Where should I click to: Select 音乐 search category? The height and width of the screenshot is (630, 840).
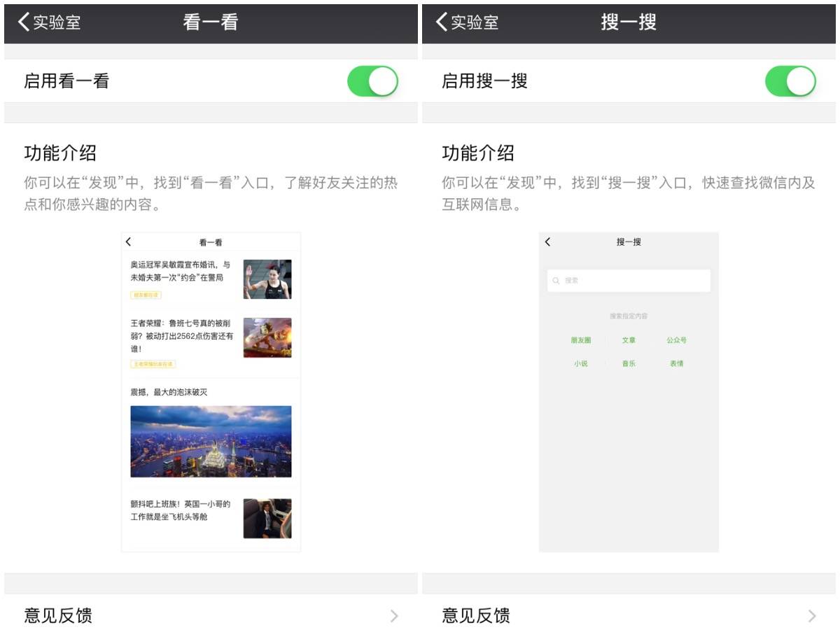[629, 364]
